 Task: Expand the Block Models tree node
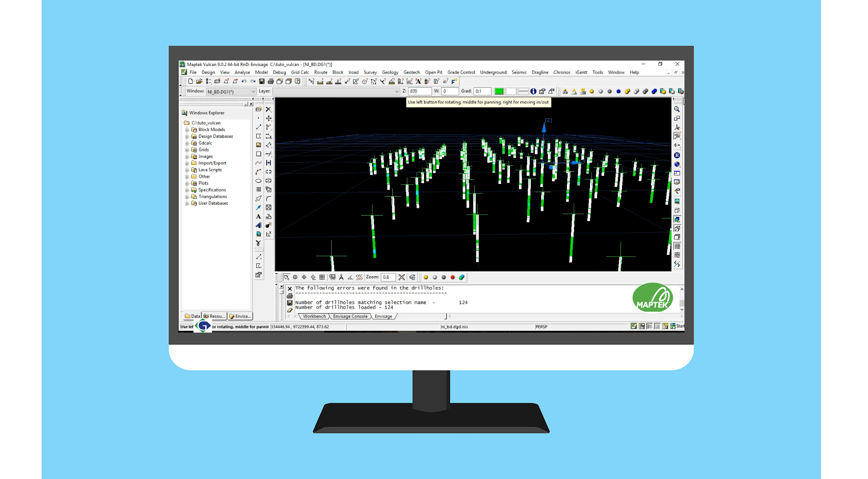[x=187, y=130]
